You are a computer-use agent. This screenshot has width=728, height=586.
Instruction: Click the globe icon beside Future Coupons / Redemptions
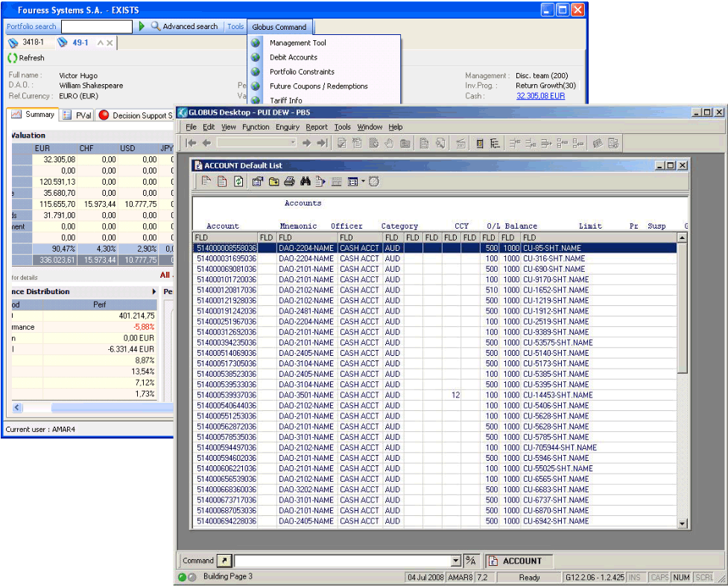click(256, 86)
